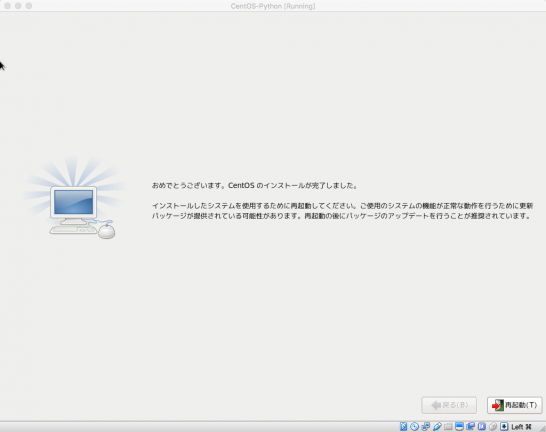Click the 再起動(T) reboot button
The width and height of the screenshot is (546, 432).
coord(514,405)
